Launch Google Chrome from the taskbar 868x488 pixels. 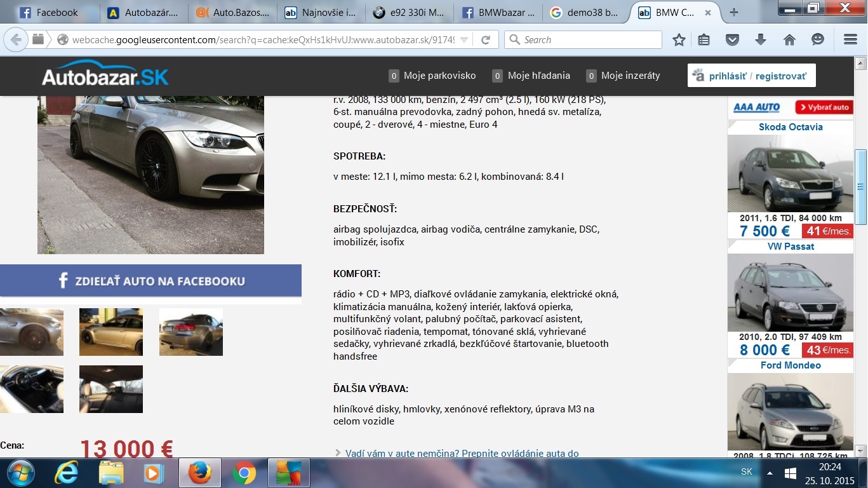click(244, 473)
